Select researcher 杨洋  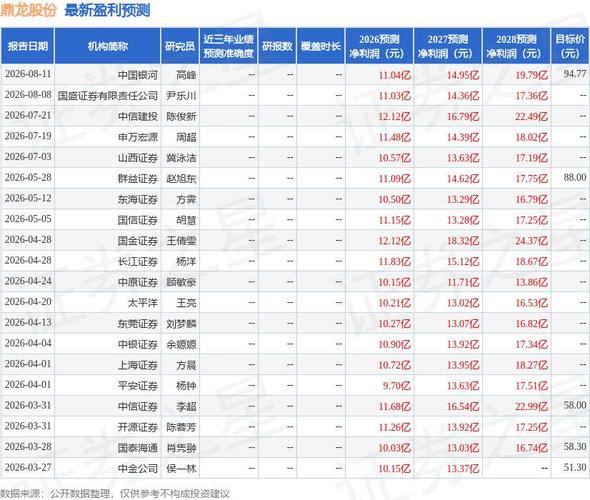pos(186,261)
